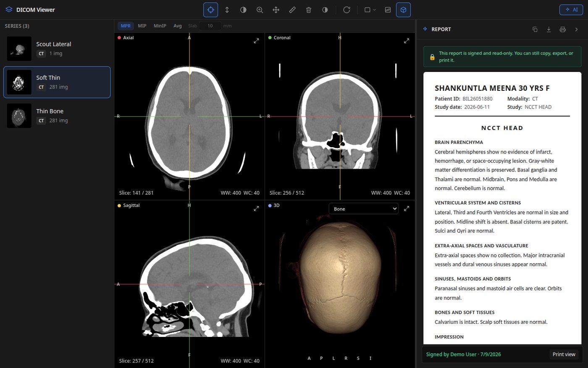Click the 3D viewport label
The width and height of the screenshot is (588, 368).
(x=274, y=206)
